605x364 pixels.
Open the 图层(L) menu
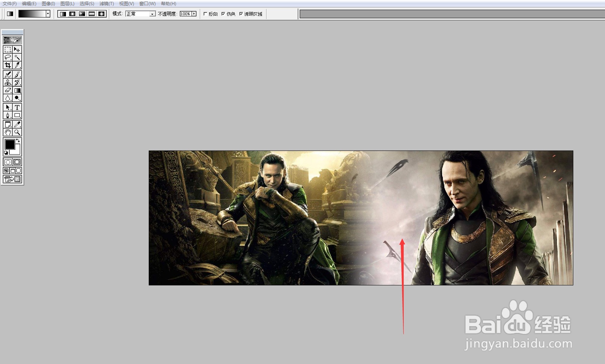pyautogui.click(x=67, y=4)
